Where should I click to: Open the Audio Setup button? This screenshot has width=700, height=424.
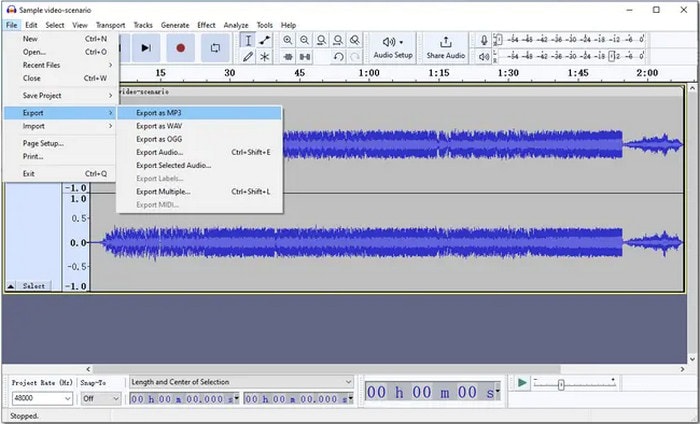(393, 48)
